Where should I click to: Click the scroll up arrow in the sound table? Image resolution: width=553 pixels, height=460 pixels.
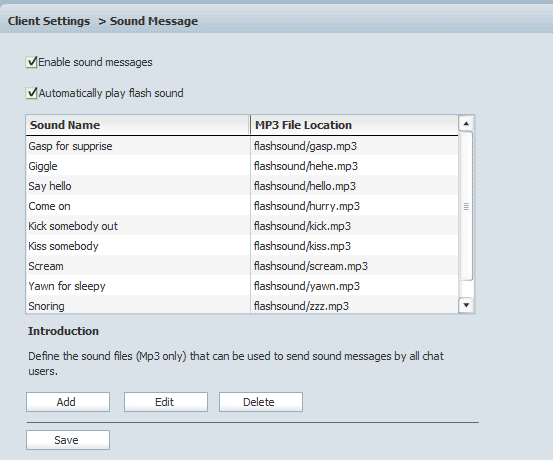point(466,123)
